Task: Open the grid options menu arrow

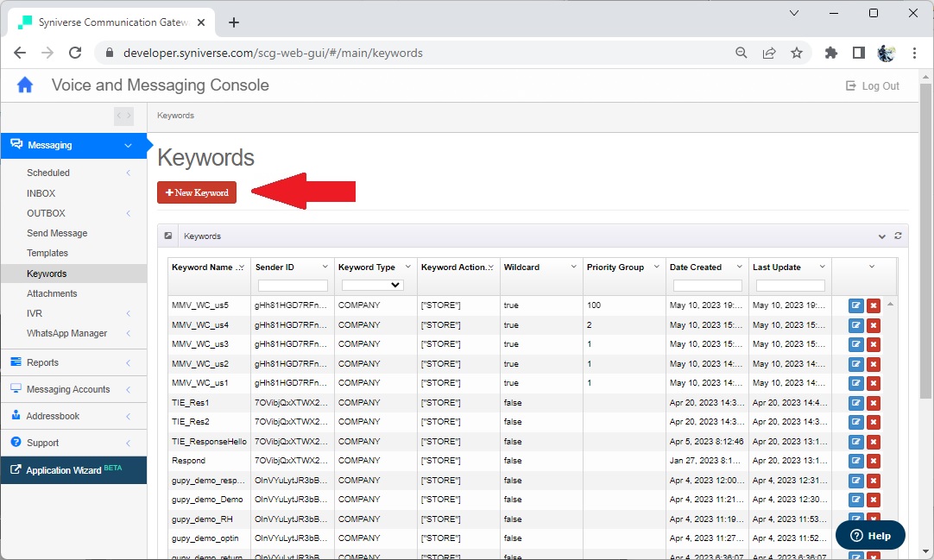Action: point(872,267)
